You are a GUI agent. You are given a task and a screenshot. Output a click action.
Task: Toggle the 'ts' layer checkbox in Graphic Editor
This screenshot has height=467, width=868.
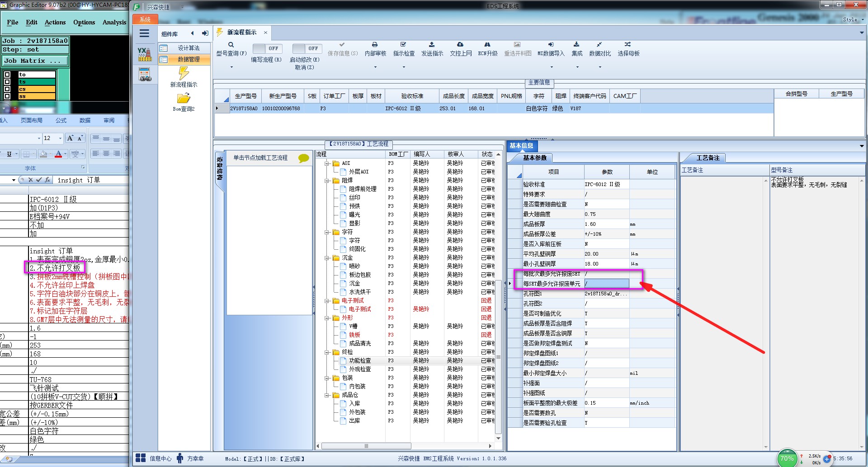[x=7, y=82]
